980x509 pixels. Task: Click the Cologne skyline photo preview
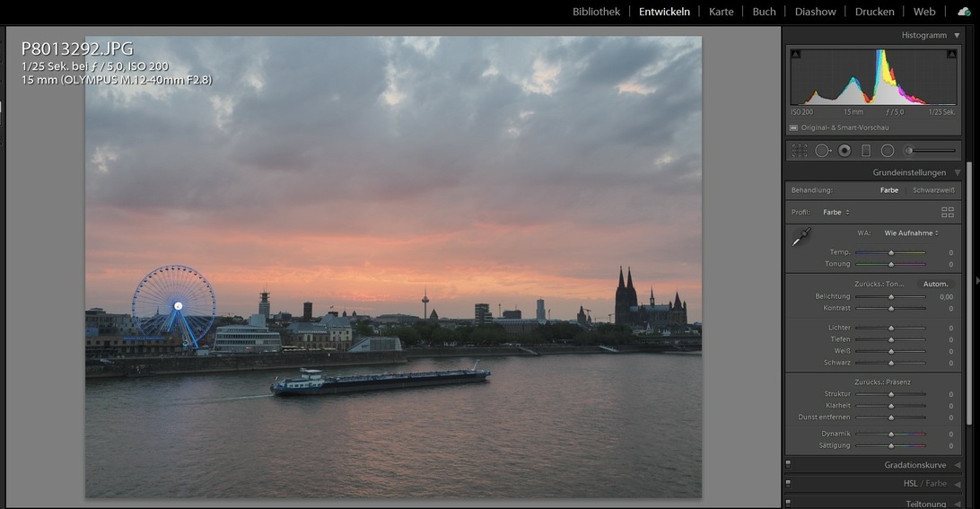(393, 267)
